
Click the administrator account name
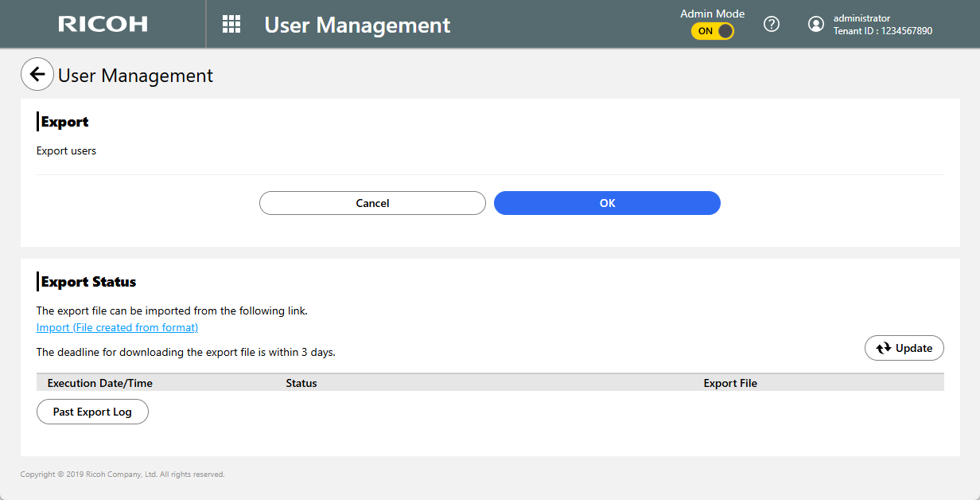point(861,18)
